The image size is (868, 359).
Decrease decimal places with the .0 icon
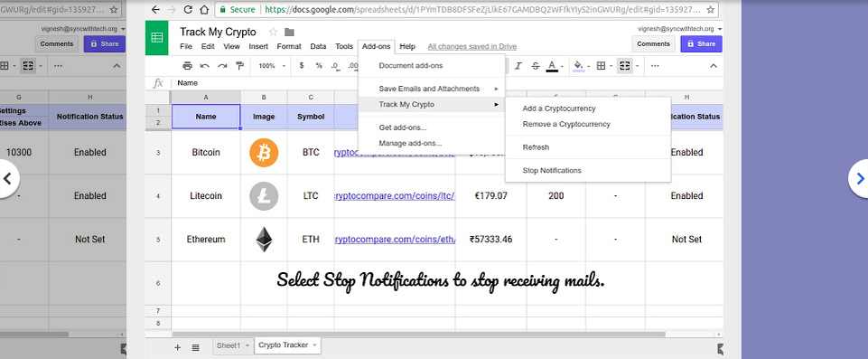click(x=335, y=66)
